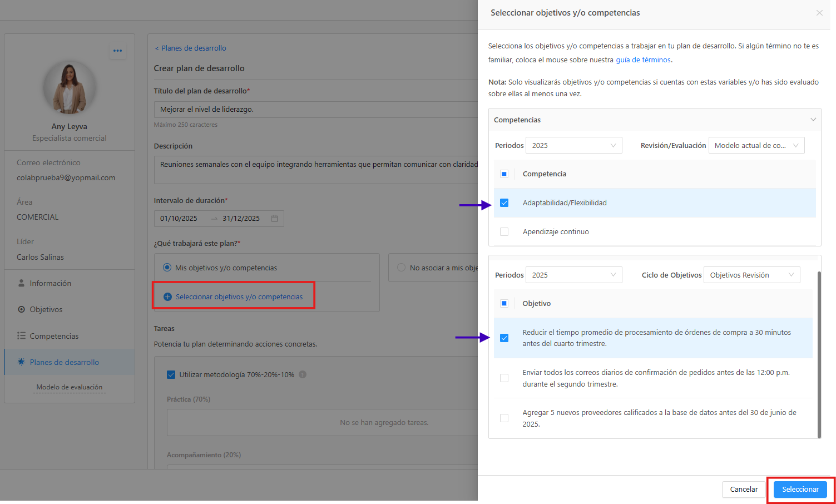Click Seleccionar objetivos y/o competencias link

tap(239, 297)
